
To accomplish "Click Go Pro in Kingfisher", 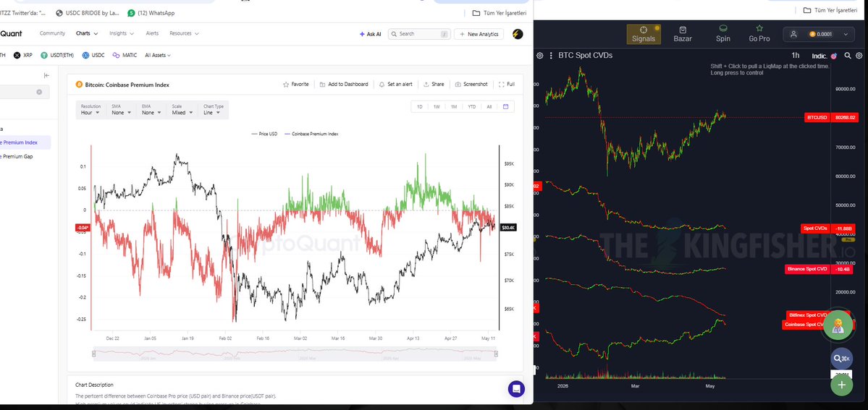I will [759, 34].
